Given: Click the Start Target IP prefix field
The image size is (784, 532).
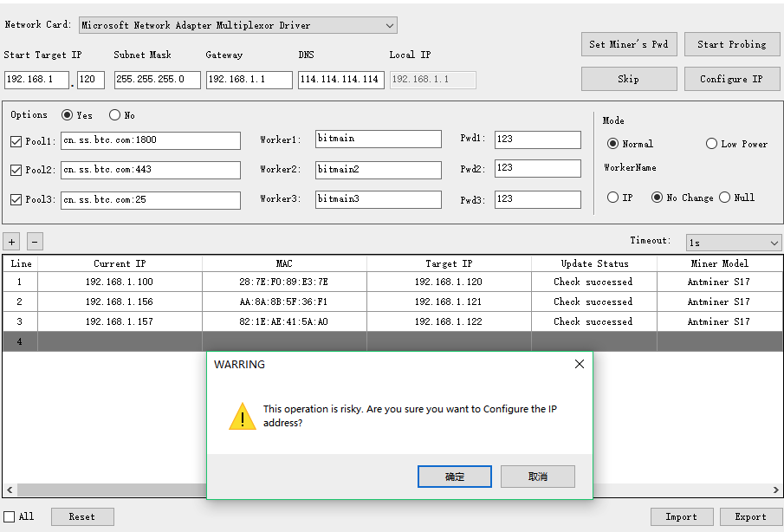Looking at the screenshot, I should point(36,80).
